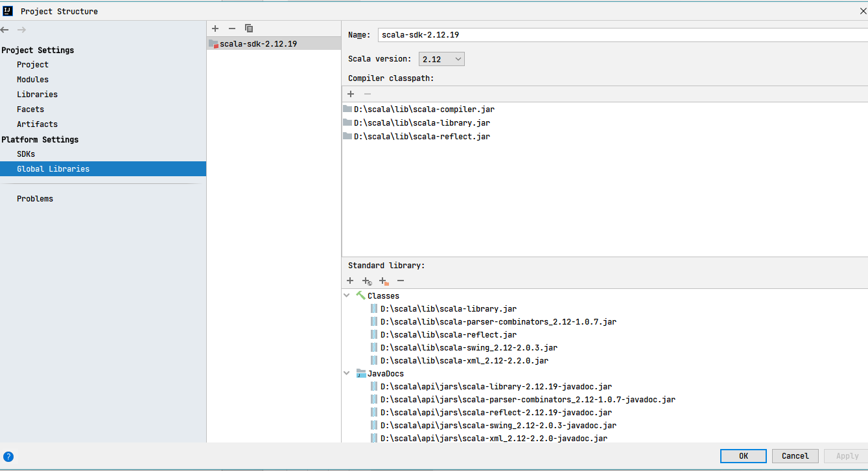The width and height of the screenshot is (868, 471).
Task: Click the forward navigation arrow
Action: tap(21, 30)
